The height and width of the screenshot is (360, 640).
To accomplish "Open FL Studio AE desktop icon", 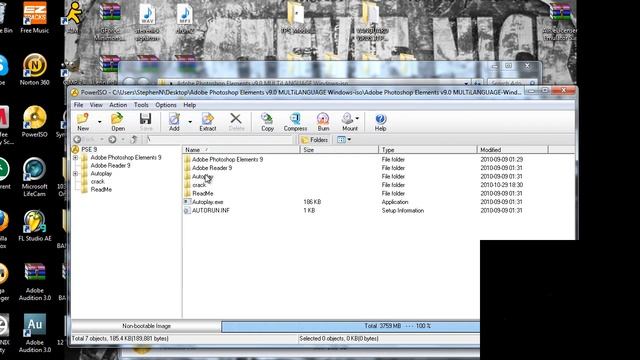I will [x=34, y=226].
